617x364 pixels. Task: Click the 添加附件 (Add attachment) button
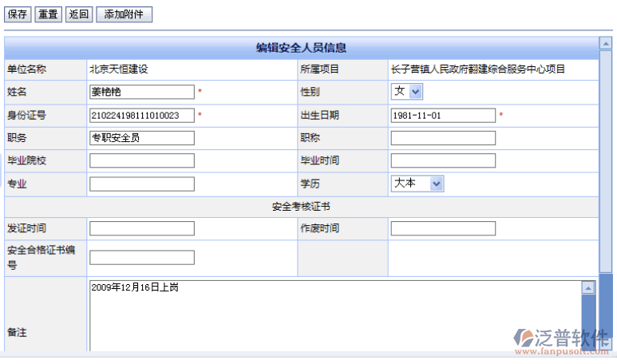pos(124,14)
